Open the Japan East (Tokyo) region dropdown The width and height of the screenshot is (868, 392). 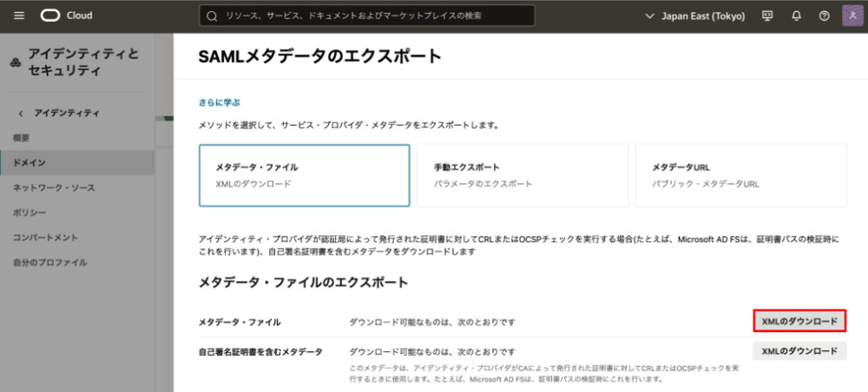pos(694,16)
